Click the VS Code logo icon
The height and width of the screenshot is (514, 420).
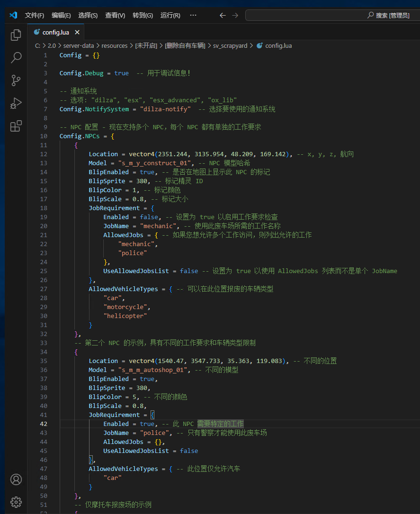[x=13, y=15]
